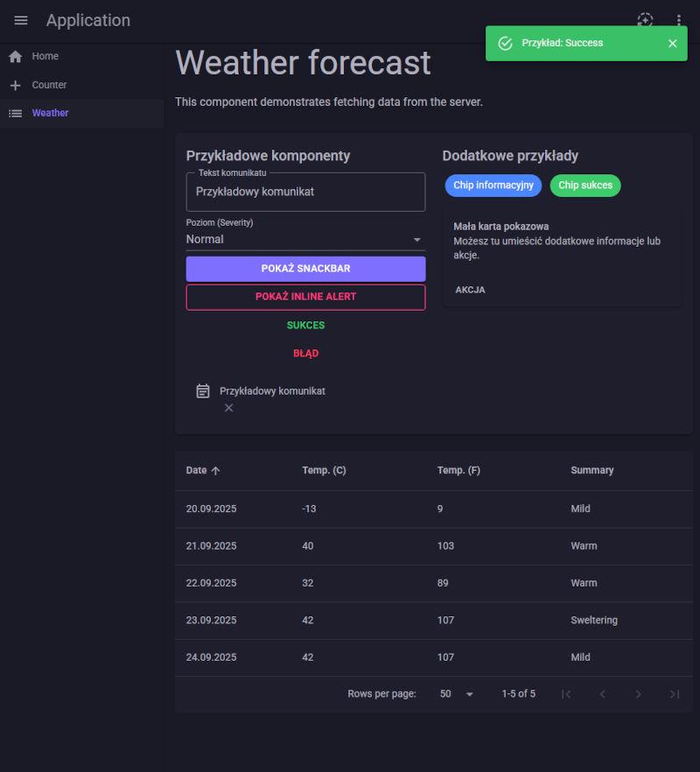Click the Pokaż Inline Alert button
Screen dimensions: 700x772
coord(305,297)
